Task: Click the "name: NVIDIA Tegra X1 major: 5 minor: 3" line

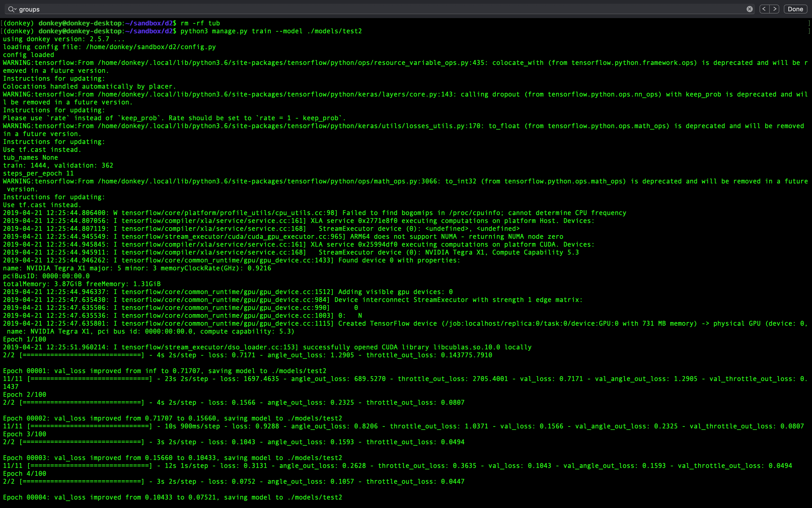Action: click(137, 268)
